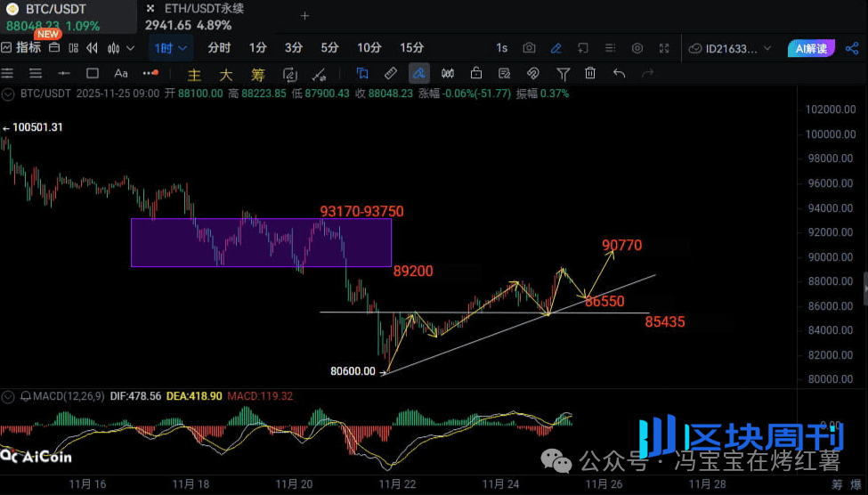This screenshot has height=495, width=868.
Task: Click the 100501.31 high price marker
Action: pos(33,127)
